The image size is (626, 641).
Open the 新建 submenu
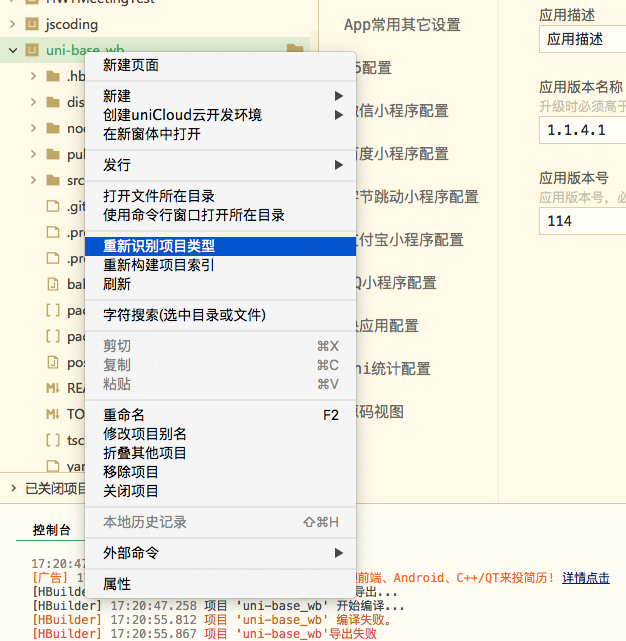click(x=220, y=96)
